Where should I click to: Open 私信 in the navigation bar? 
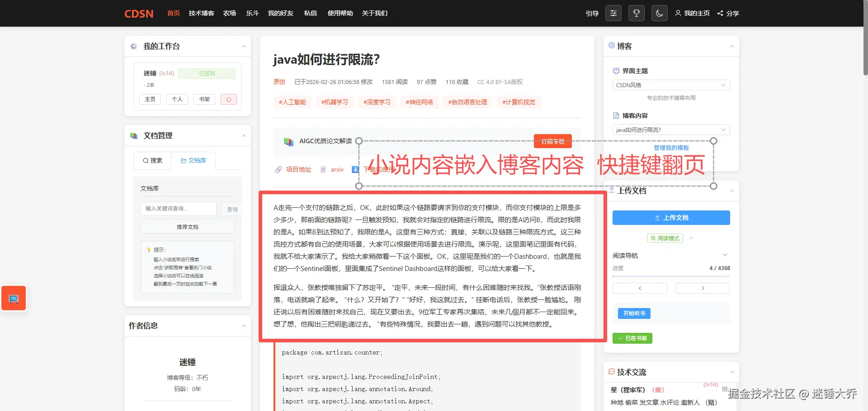tap(311, 13)
